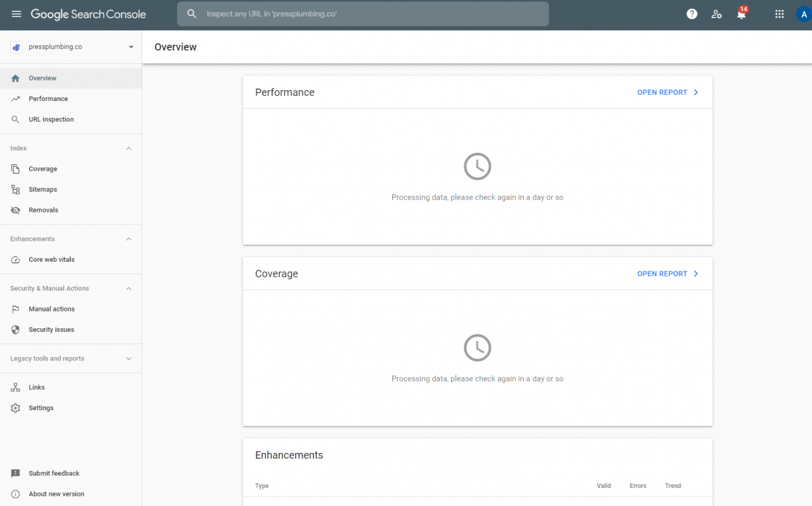
Task: Click the clock icon in Performance card
Action: 478,166
